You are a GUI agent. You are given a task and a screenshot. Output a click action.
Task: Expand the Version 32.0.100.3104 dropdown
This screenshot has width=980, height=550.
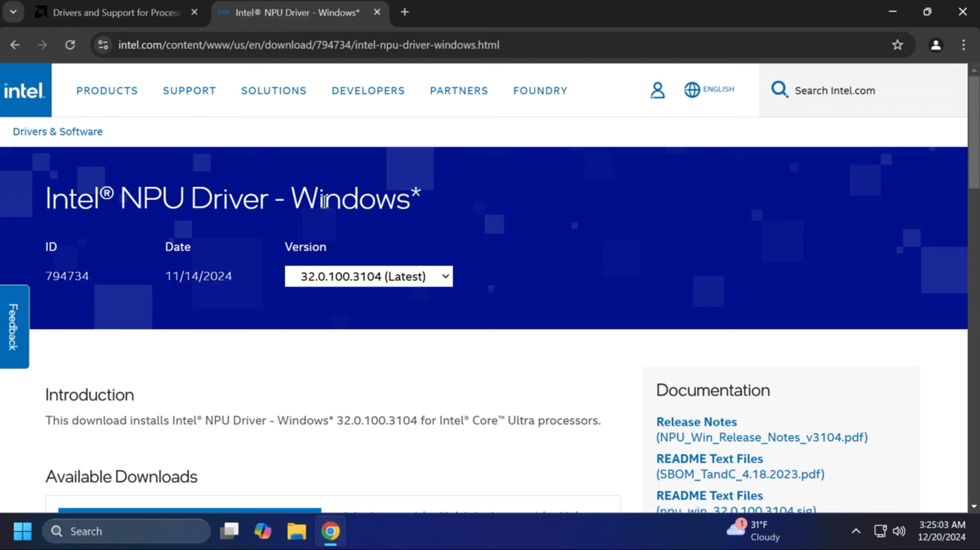tap(368, 277)
